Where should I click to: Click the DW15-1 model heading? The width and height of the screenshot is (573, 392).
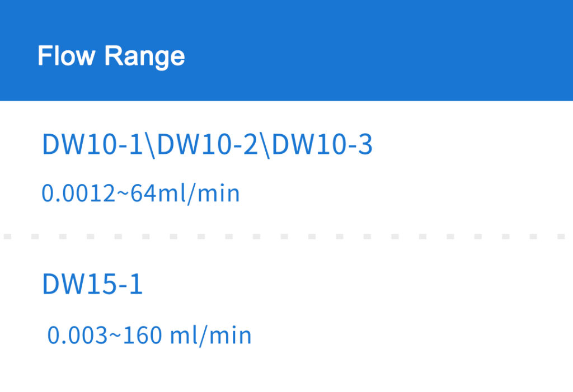tap(92, 284)
